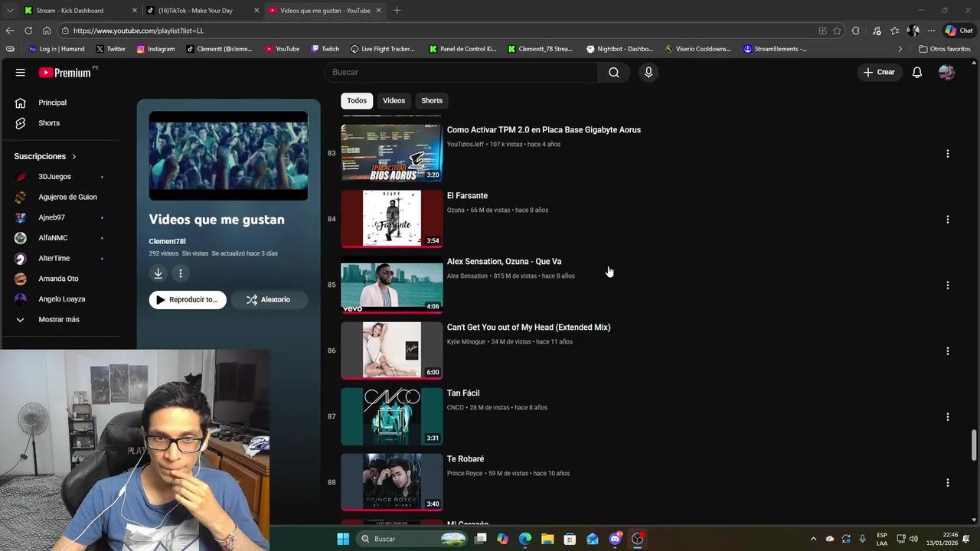Open options menu for Kylie Minogue video
Image resolution: width=980 pixels, height=551 pixels.
[948, 351]
